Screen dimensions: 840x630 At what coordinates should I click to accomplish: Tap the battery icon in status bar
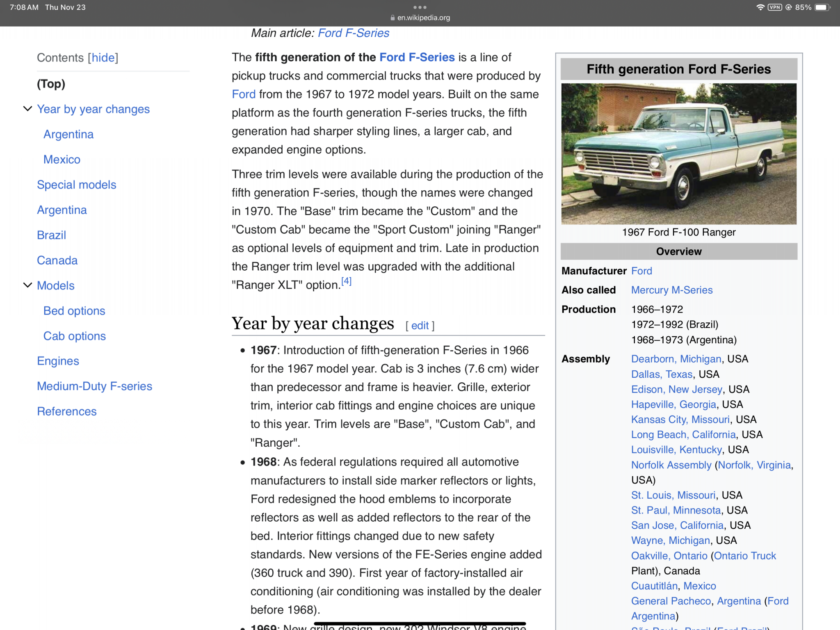click(x=822, y=7)
